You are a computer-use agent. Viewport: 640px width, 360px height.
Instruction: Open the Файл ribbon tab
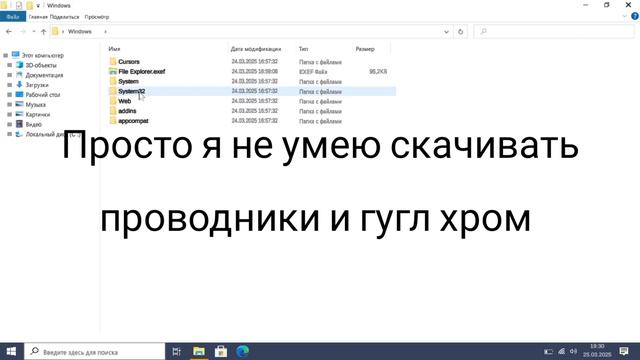(x=13, y=17)
